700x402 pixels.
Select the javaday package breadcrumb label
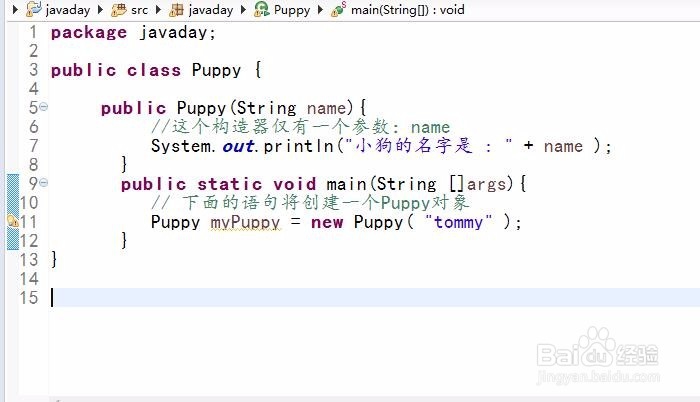(x=211, y=10)
